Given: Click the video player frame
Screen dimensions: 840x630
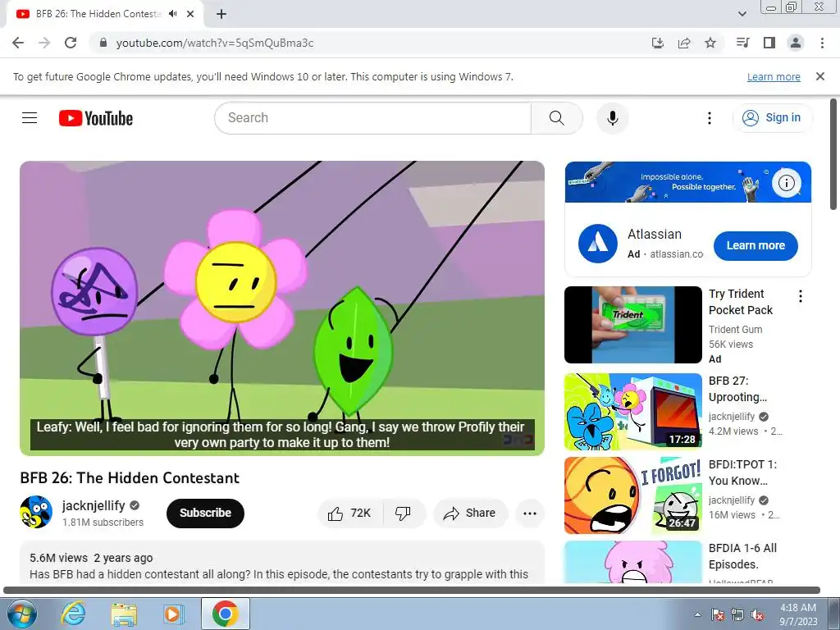Looking at the screenshot, I should (282, 308).
